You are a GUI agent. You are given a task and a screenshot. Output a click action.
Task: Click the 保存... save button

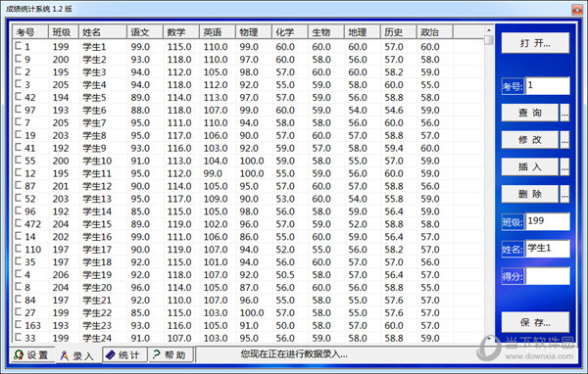point(535,322)
